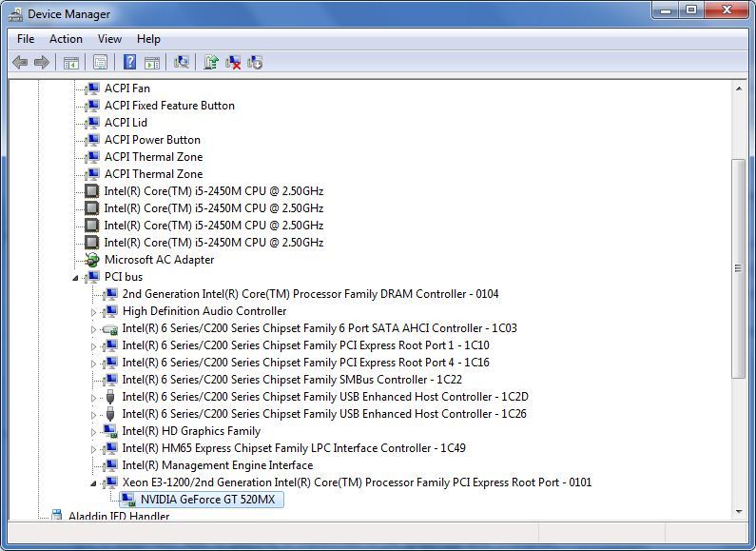Open Properties from the toolbar sheet icon
Screen dimensions: 756x551
click(100, 62)
